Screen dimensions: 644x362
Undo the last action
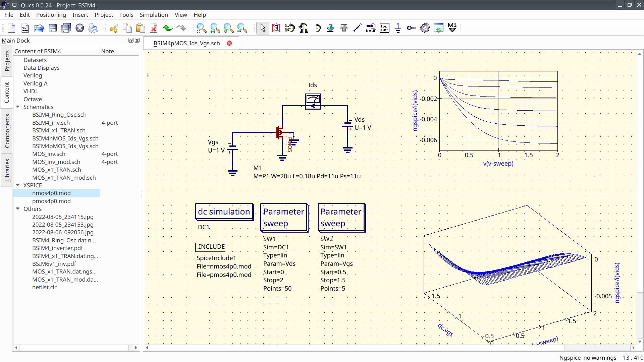click(167, 28)
